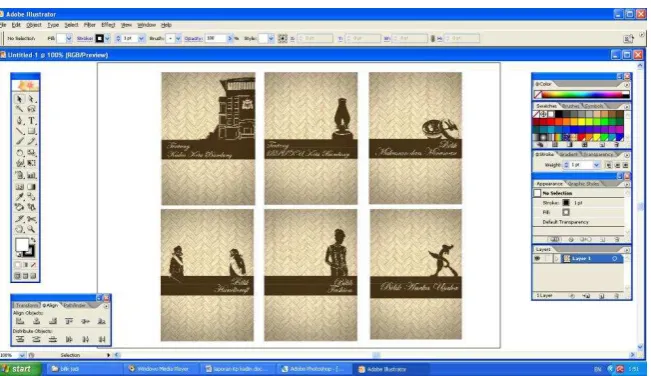Select the Zoom tool
Screen dimensions: 651x376
click(32, 229)
